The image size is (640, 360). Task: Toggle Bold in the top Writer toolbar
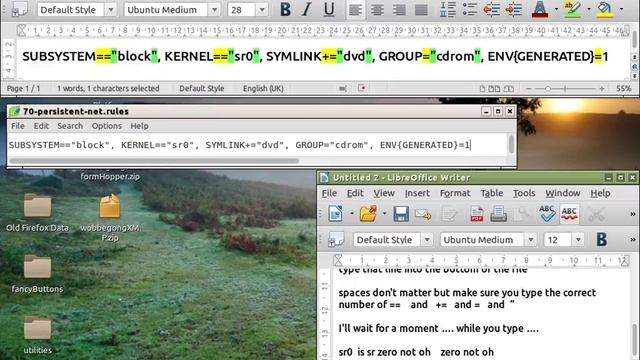tap(285, 9)
